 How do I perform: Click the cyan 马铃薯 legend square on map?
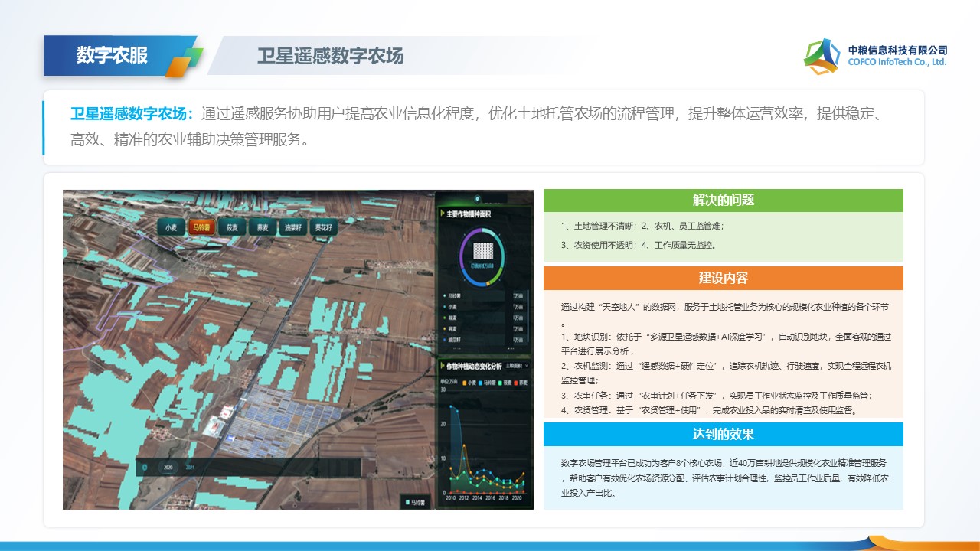(408, 502)
